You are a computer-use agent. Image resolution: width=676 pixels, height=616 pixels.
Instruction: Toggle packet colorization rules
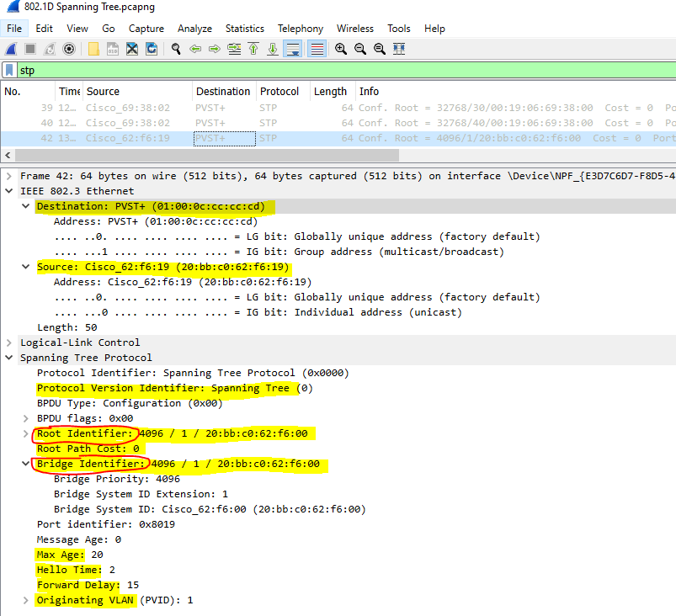pyautogui.click(x=317, y=49)
